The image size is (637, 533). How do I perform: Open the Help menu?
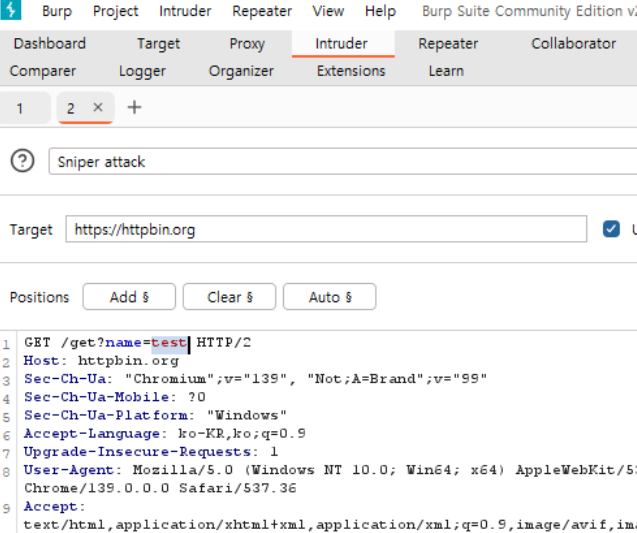point(380,11)
